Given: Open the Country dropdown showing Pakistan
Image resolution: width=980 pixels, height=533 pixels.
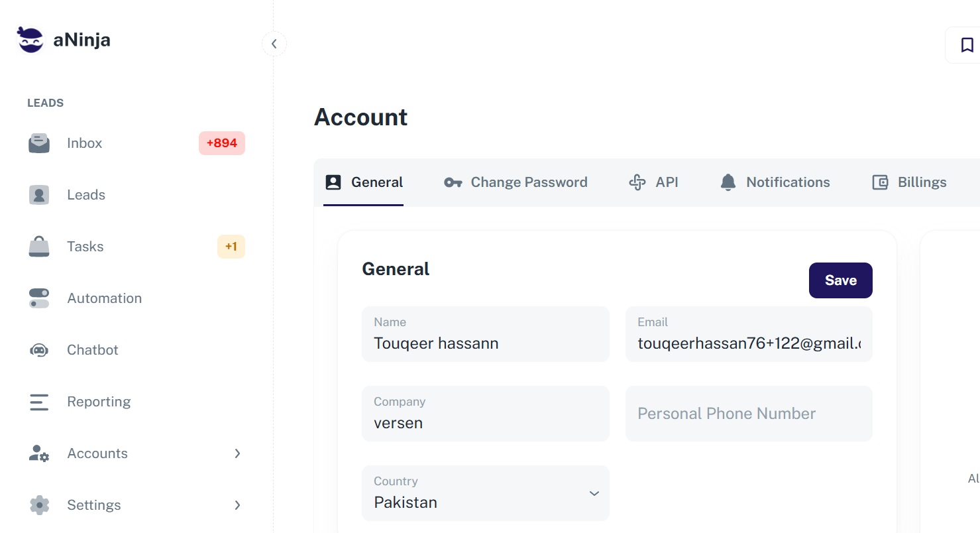Looking at the screenshot, I should [485, 493].
